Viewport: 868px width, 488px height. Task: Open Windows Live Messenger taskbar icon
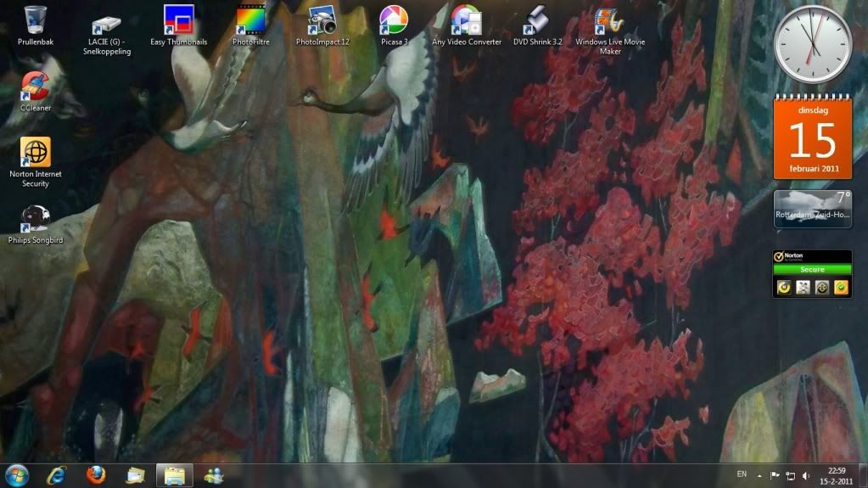point(214,476)
